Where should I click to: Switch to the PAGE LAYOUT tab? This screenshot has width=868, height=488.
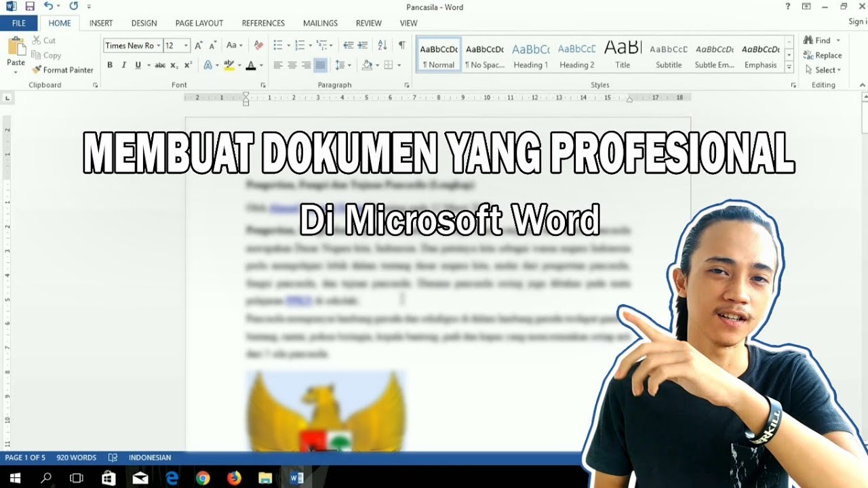199,23
